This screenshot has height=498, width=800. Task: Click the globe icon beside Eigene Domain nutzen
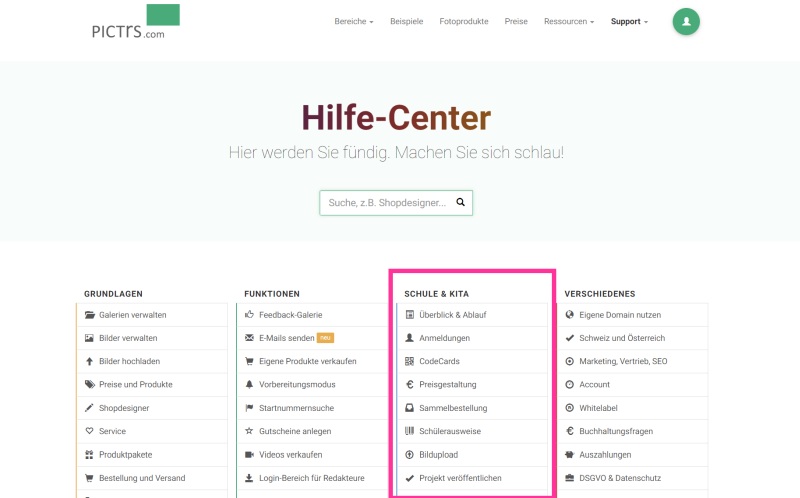569,315
